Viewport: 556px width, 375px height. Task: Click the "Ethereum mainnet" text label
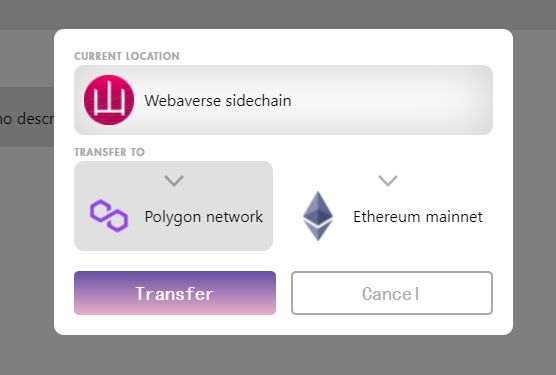pyautogui.click(x=418, y=217)
